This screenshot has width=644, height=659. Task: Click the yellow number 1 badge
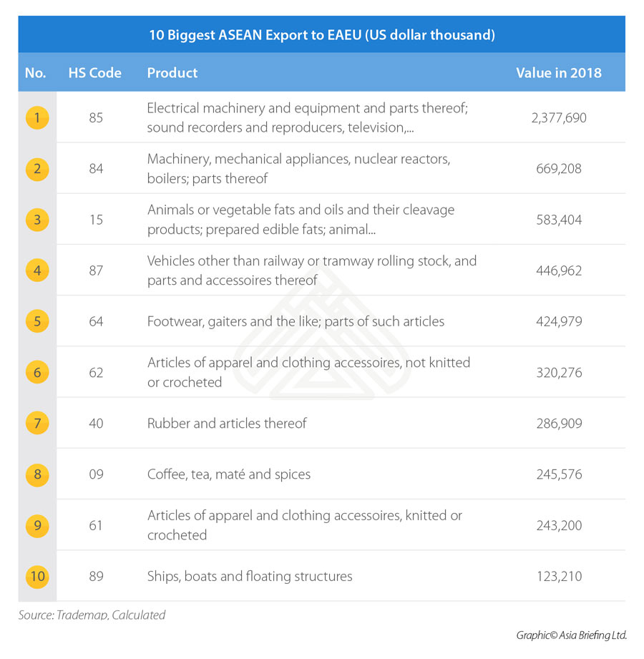(x=37, y=117)
